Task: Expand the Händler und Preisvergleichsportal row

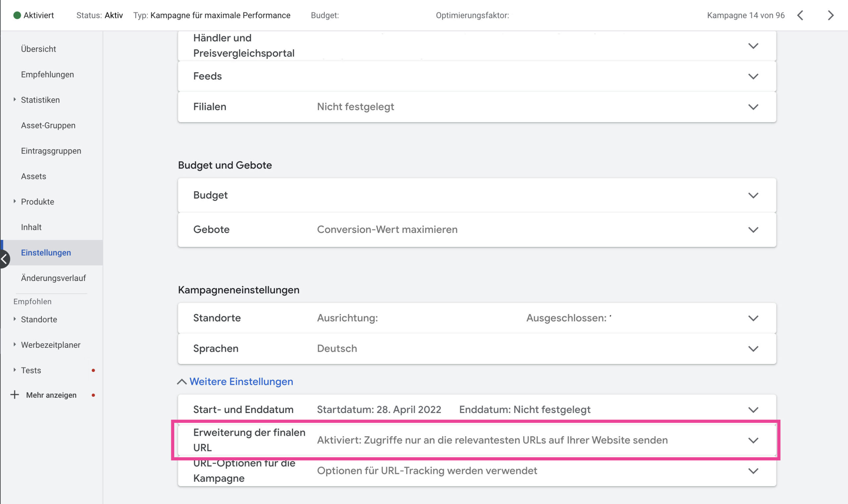Action: pyautogui.click(x=753, y=46)
